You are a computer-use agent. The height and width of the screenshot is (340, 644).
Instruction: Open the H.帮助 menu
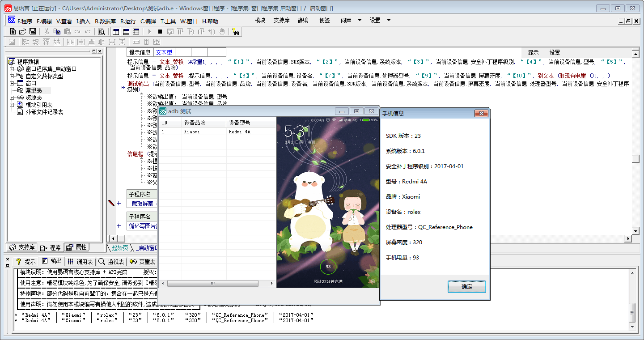click(210, 21)
